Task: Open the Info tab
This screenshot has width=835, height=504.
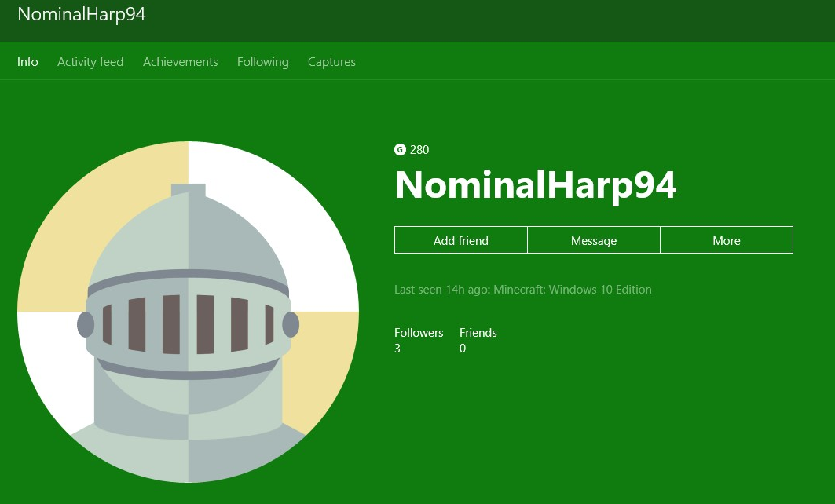Action: (x=27, y=62)
